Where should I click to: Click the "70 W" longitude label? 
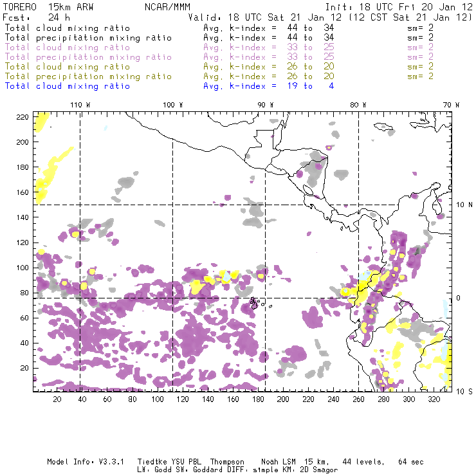pos(451,105)
